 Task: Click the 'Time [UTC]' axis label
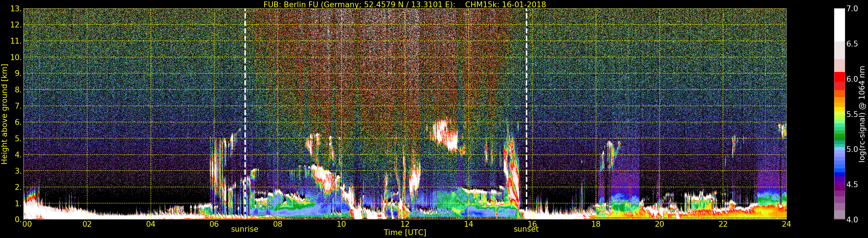pos(405,233)
